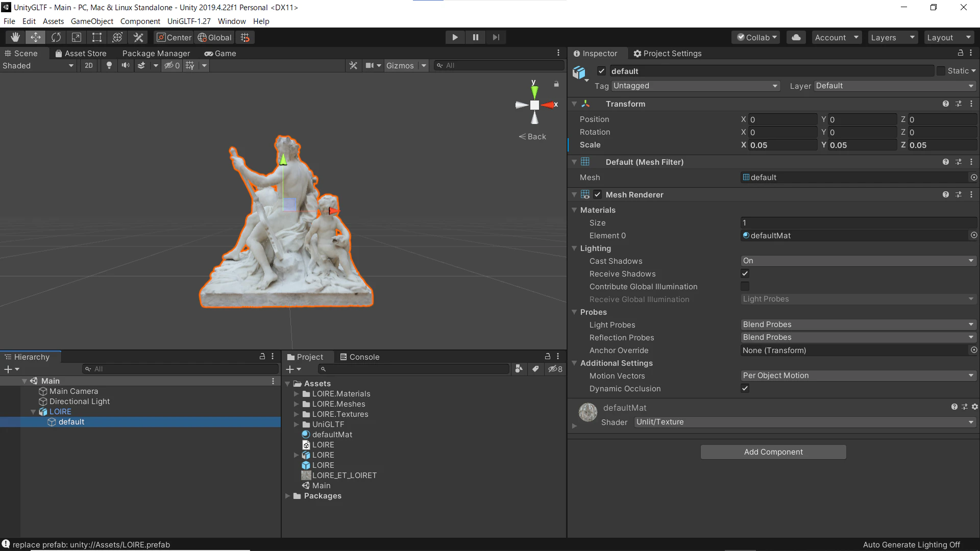Screen dimensions: 980x551
Task: Select the Scale tool
Action: [x=77, y=37]
